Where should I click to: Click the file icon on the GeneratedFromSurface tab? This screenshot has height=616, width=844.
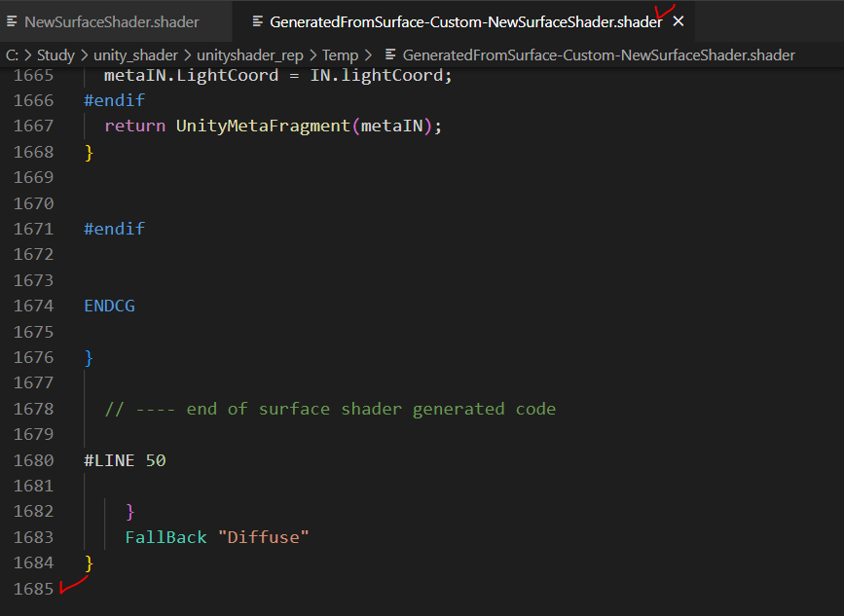258,21
